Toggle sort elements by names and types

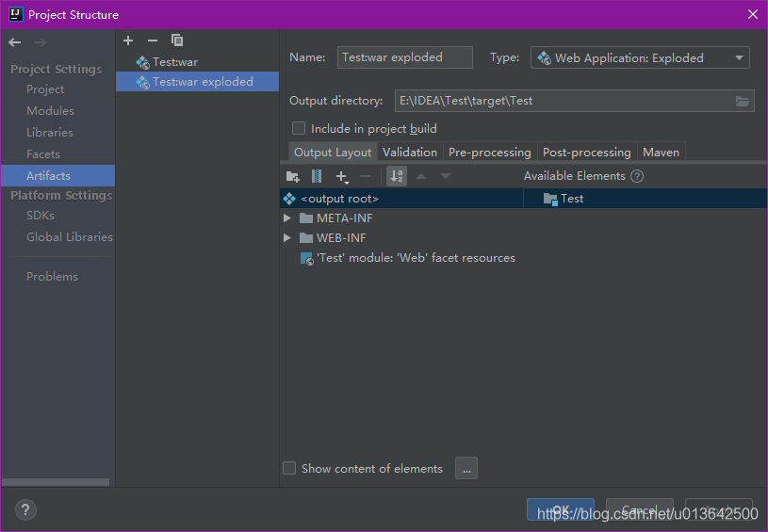[397, 176]
